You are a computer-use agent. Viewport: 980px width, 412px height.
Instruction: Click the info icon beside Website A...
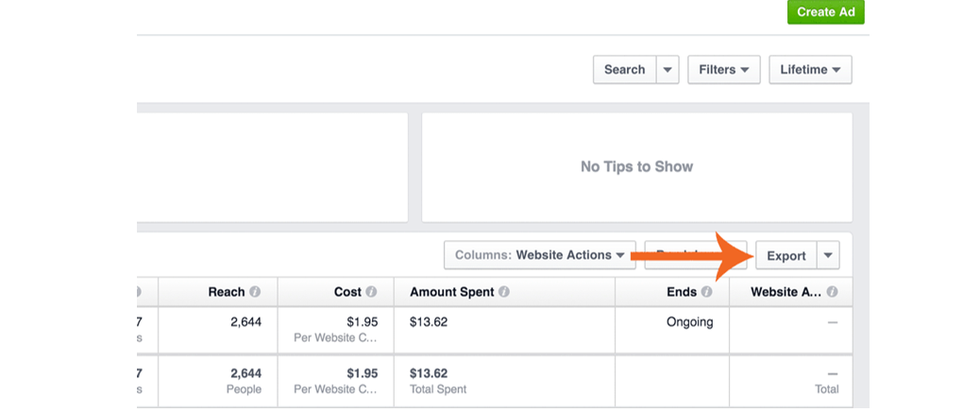click(832, 293)
